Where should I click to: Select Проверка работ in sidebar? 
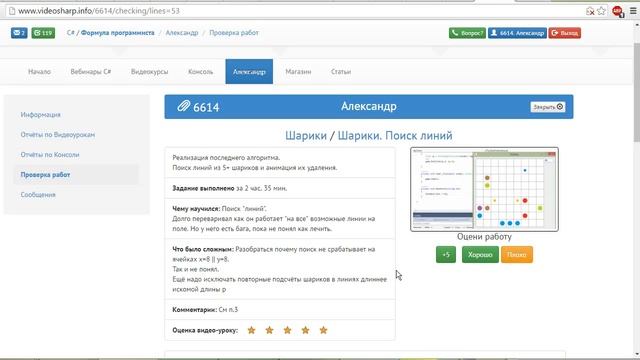point(45,175)
